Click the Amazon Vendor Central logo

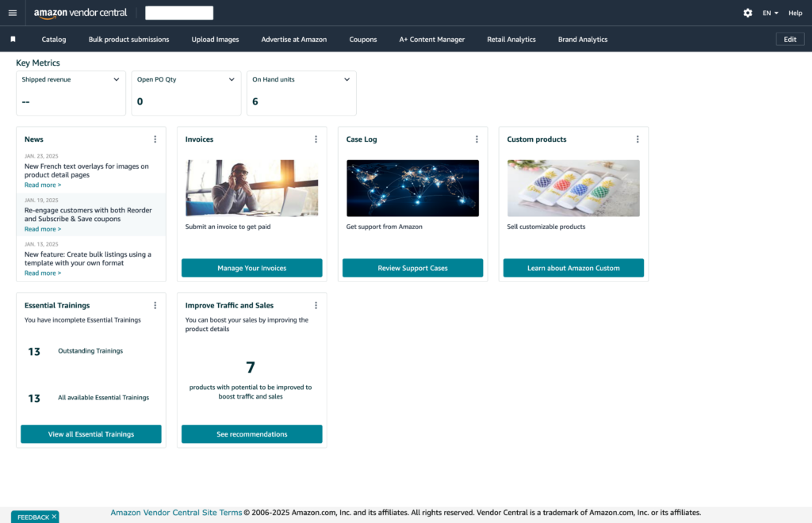pyautogui.click(x=80, y=13)
